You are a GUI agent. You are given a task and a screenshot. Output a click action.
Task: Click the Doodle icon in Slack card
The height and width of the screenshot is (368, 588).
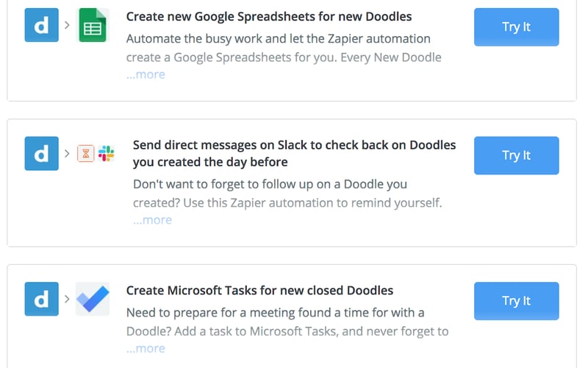click(41, 153)
